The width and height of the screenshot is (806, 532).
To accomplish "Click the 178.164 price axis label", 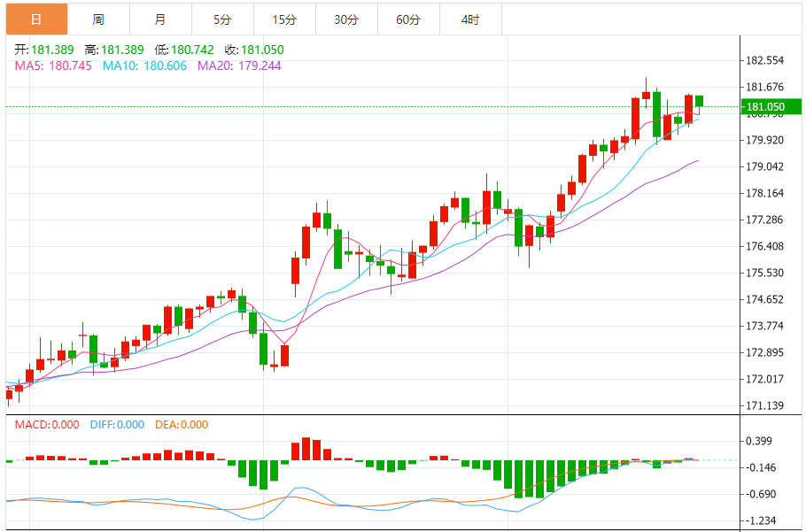I will click(x=765, y=193).
